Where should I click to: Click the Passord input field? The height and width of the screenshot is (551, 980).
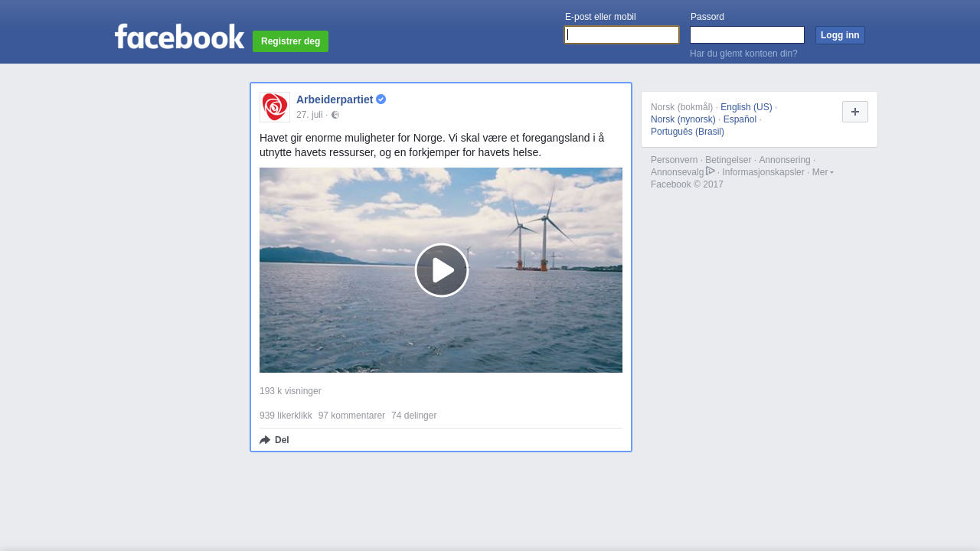pyautogui.click(x=746, y=35)
